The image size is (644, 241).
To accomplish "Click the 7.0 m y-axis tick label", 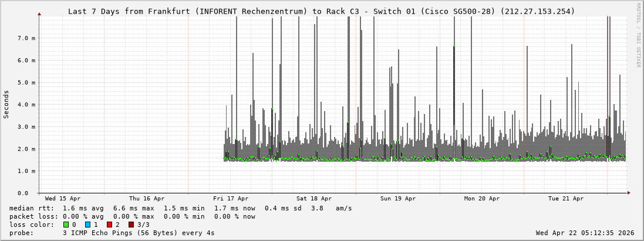I will coord(26,38).
